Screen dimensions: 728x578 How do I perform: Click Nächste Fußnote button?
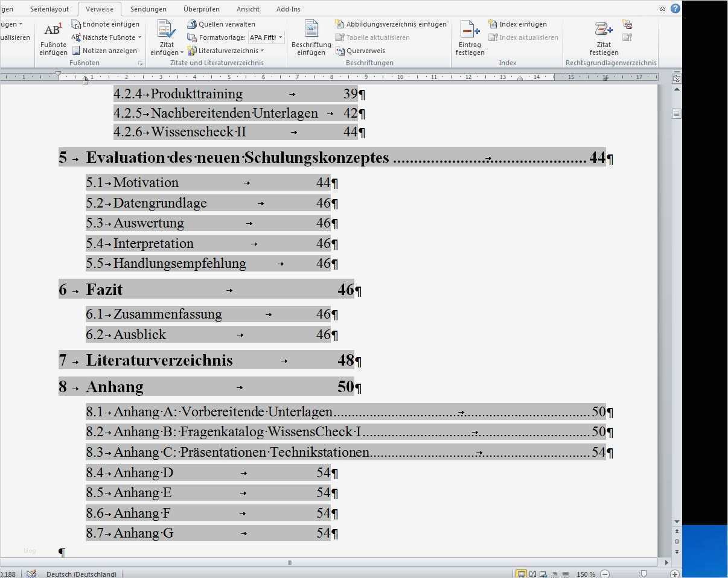pos(106,37)
